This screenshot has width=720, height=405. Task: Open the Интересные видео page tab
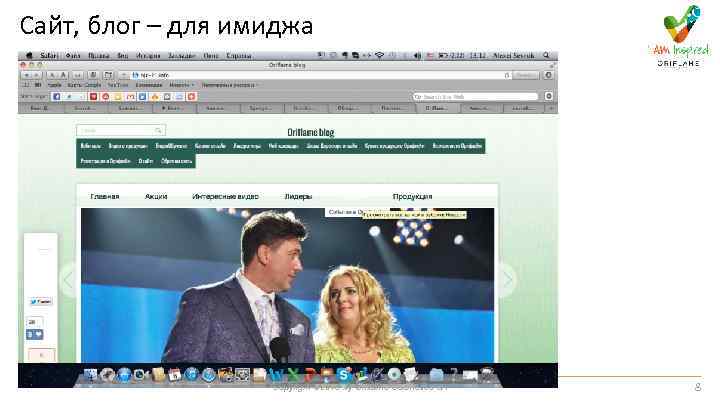tap(225, 197)
